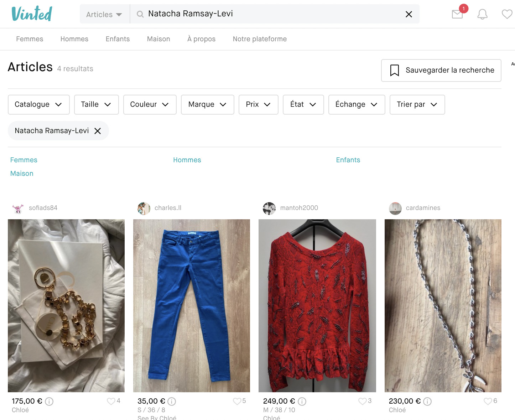Viewport: 515px width, 420px height.
Task: Favorite the 35,00 € blue jeans
Action: coord(237,401)
